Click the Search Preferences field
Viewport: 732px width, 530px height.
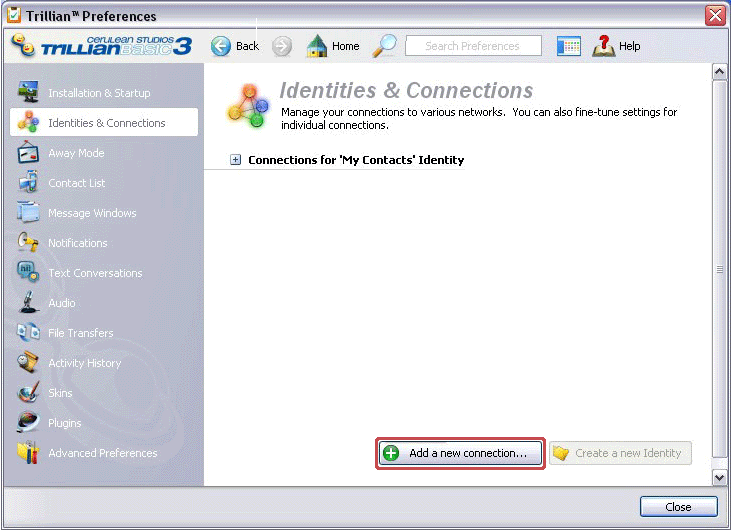(473, 46)
